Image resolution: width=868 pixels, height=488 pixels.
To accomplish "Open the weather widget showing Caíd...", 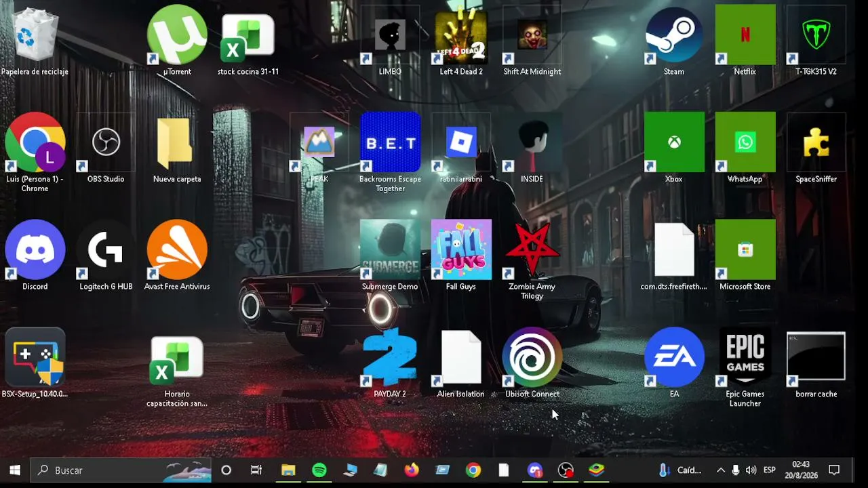I will [681, 470].
